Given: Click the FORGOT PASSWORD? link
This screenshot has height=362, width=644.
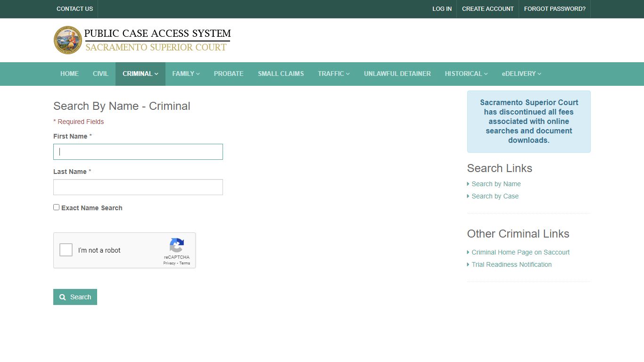Looking at the screenshot, I should pyautogui.click(x=555, y=9).
